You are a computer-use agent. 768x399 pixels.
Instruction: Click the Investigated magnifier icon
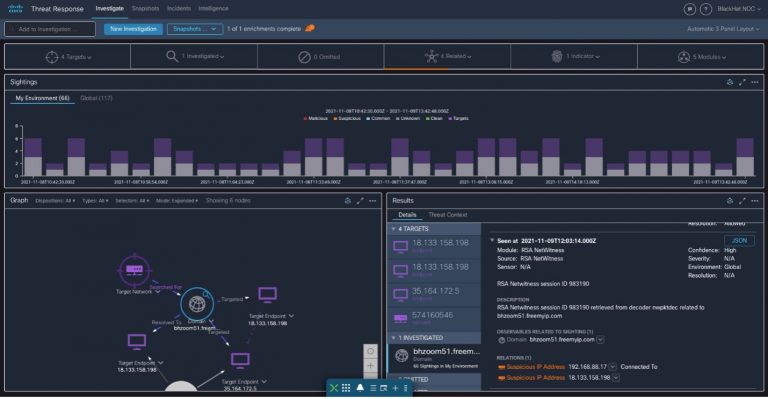pyautogui.click(x=171, y=56)
